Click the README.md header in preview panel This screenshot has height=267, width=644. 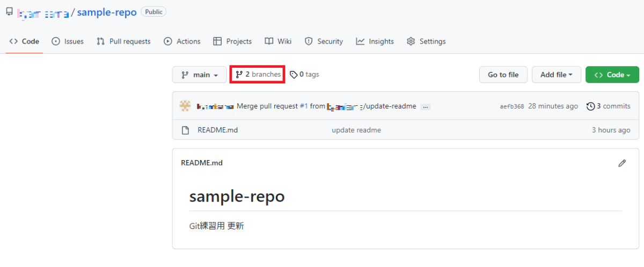point(202,163)
